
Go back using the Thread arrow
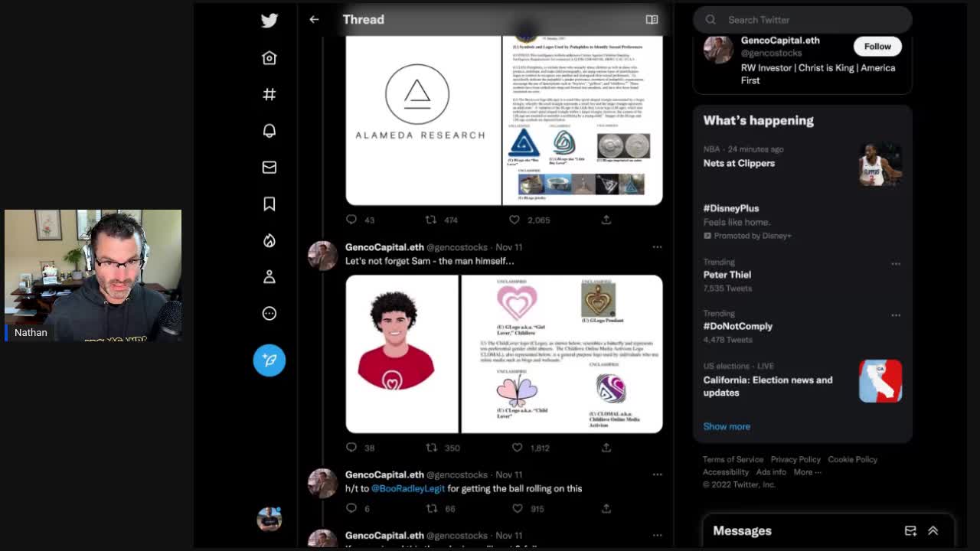tap(314, 19)
